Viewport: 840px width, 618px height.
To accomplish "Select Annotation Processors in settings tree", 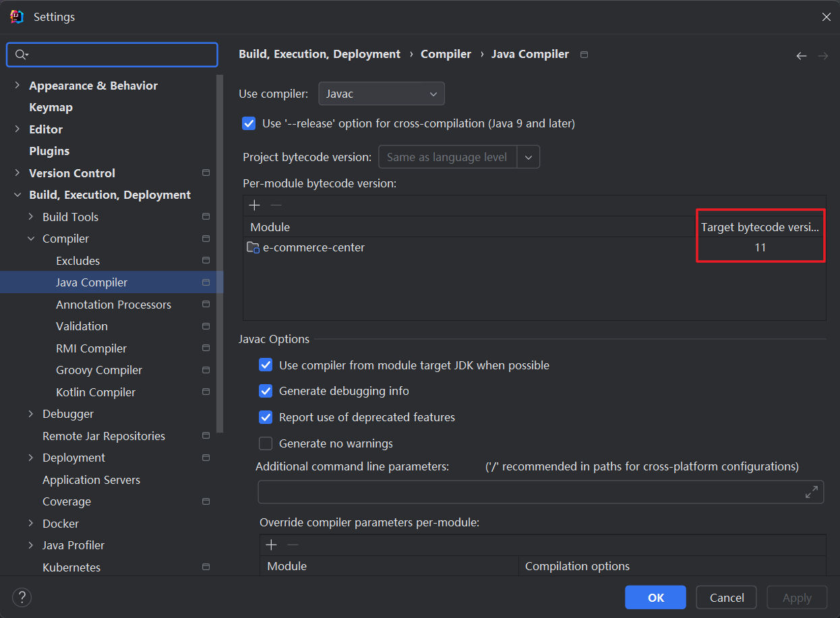I will pyautogui.click(x=113, y=305).
